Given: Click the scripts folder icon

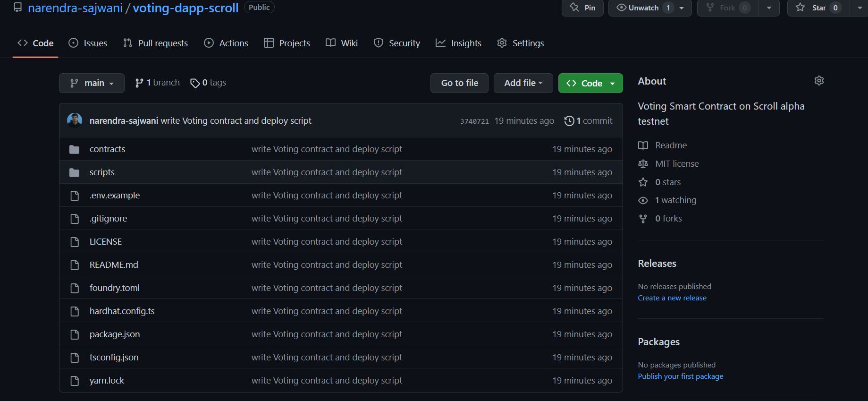Looking at the screenshot, I should (x=74, y=172).
